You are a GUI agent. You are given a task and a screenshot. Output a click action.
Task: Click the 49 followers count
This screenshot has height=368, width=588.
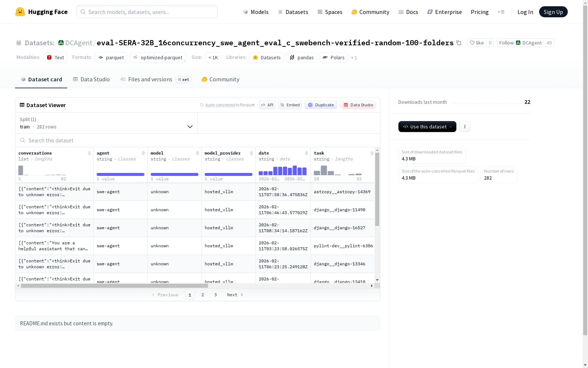pyautogui.click(x=549, y=43)
